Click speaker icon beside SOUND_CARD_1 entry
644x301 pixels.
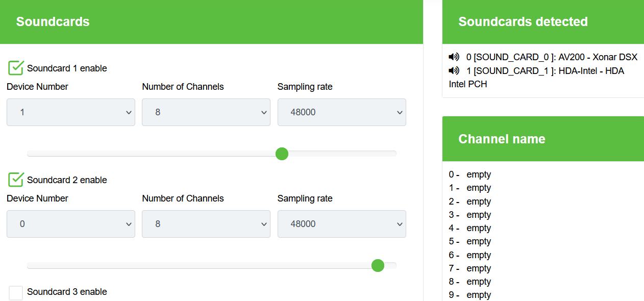click(454, 71)
